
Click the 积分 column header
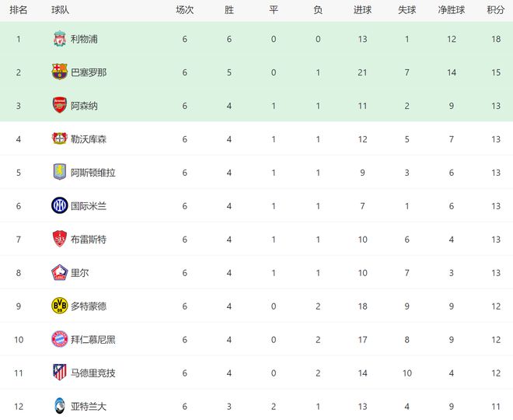pyautogui.click(x=496, y=10)
